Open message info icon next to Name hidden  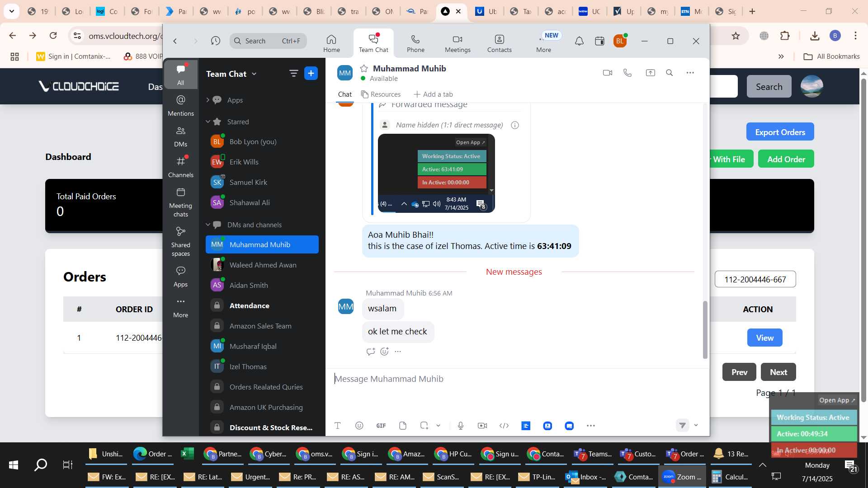click(x=515, y=125)
